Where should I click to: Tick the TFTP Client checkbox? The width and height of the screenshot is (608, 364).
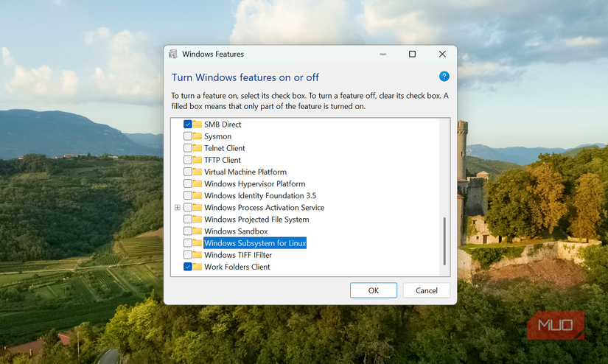coord(188,160)
